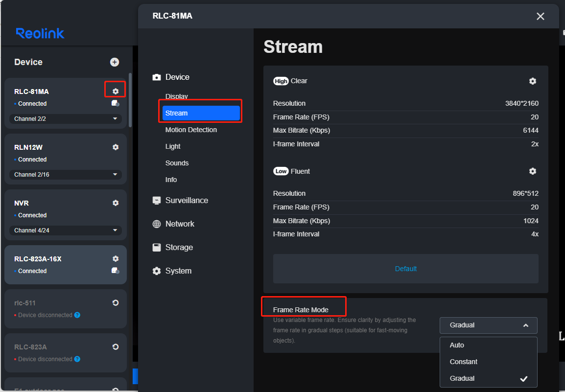Open Motion Detection settings
Image resolution: width=565 pixels, height=392 pixels.
pos(191,130)
